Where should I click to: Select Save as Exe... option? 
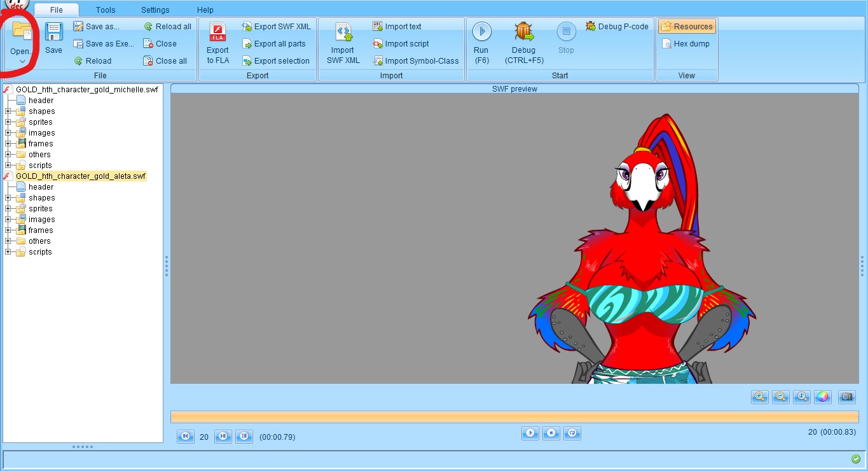tap(104, 44)
